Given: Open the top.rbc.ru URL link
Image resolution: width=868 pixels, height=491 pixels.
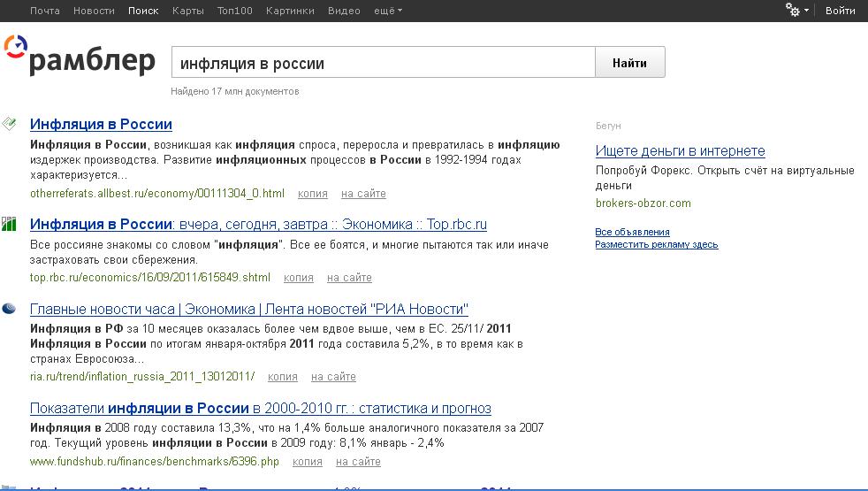Looking at the screenshot, I should [150, 277].
